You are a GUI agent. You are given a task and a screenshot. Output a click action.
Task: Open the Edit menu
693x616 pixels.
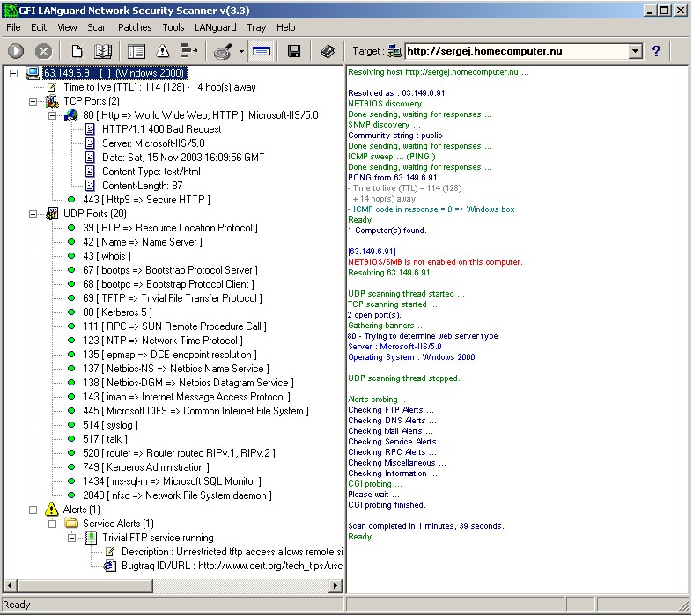click(39, 27)
